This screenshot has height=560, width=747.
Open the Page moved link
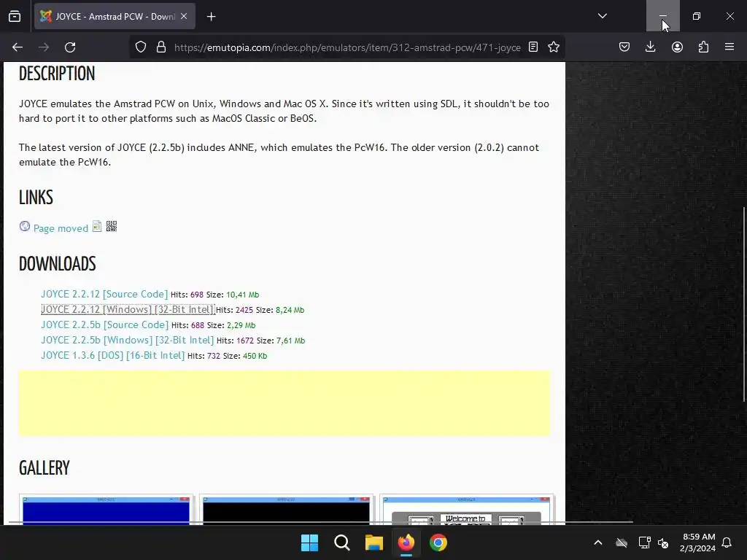(61, 228)
